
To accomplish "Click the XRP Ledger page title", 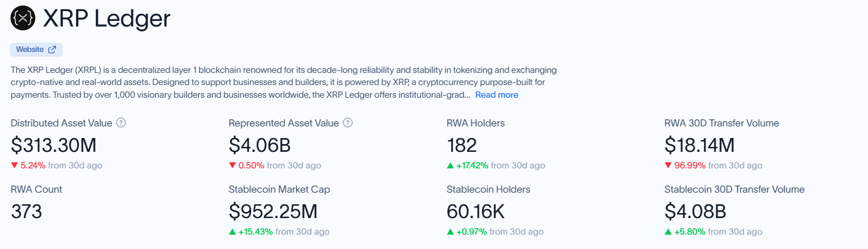I will [106, 18].
